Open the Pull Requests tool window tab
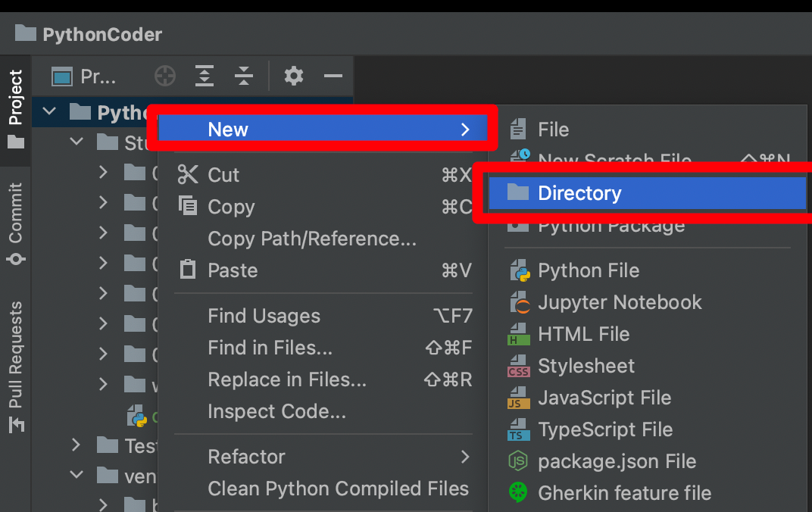The image size is (812, 512). tap(16, 367)
